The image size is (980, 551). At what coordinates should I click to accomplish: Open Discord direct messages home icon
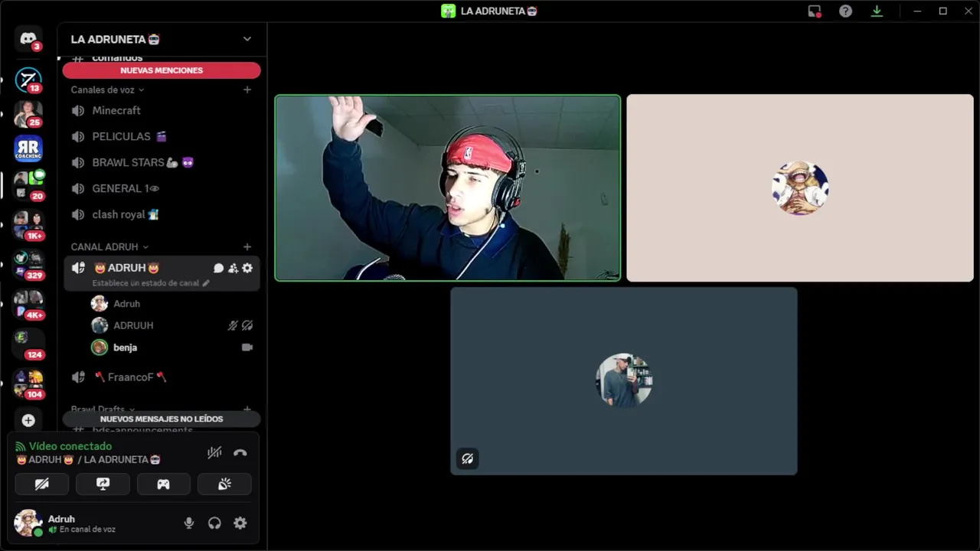[x=28, y=38]
